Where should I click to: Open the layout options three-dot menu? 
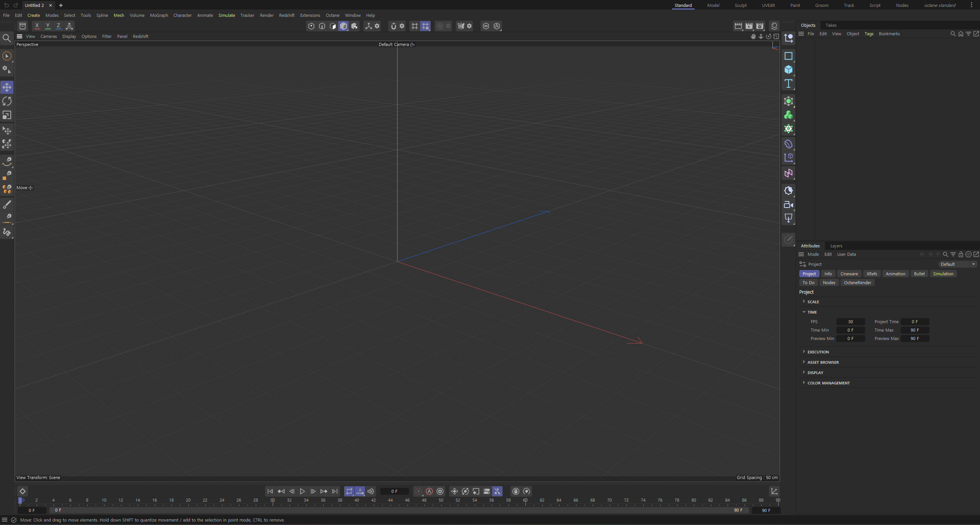point(972,5)
